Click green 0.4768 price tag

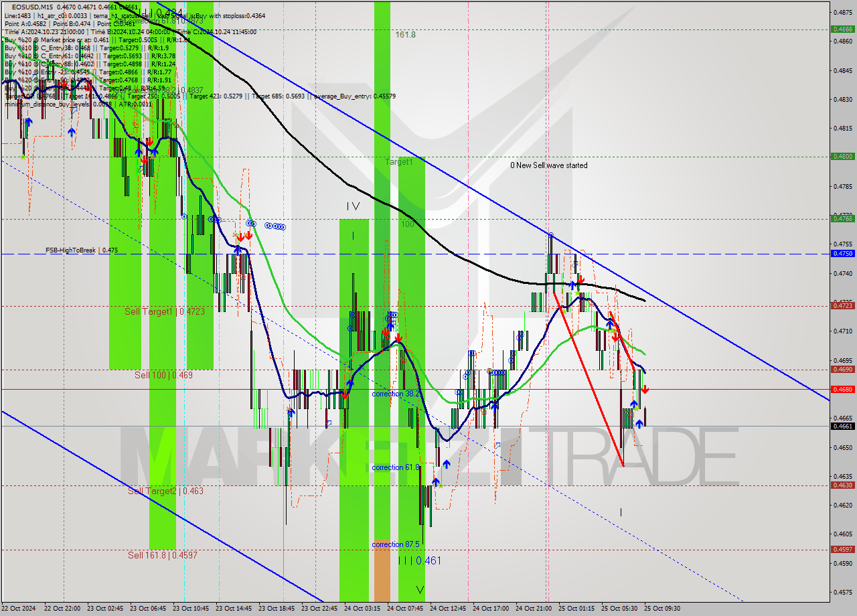[842, 218]
